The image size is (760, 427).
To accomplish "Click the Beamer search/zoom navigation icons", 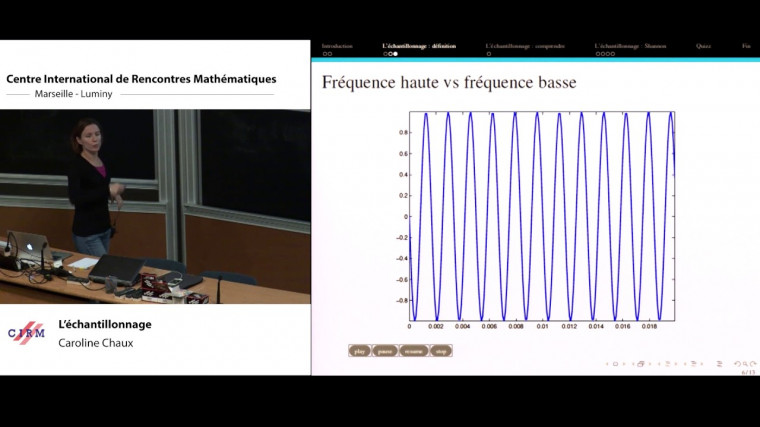I will click(x=745, y=364).
